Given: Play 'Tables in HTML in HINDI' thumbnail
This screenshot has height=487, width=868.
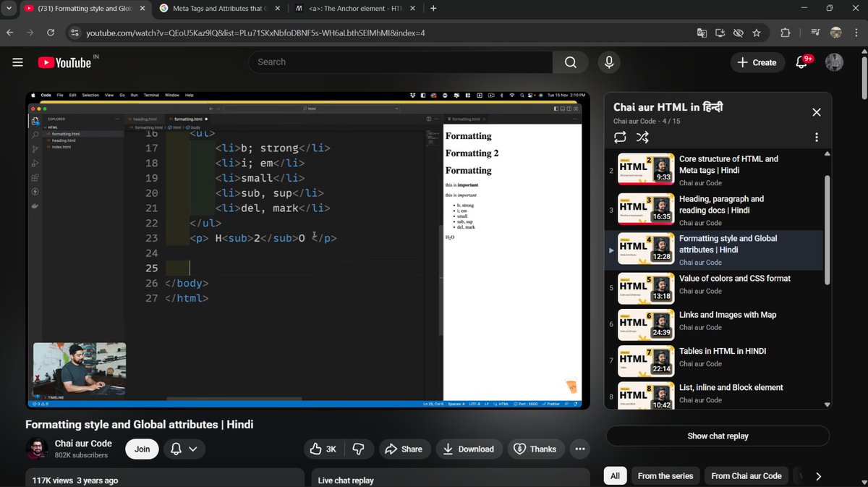Looking at the screenshot, I should pos(645,360).
